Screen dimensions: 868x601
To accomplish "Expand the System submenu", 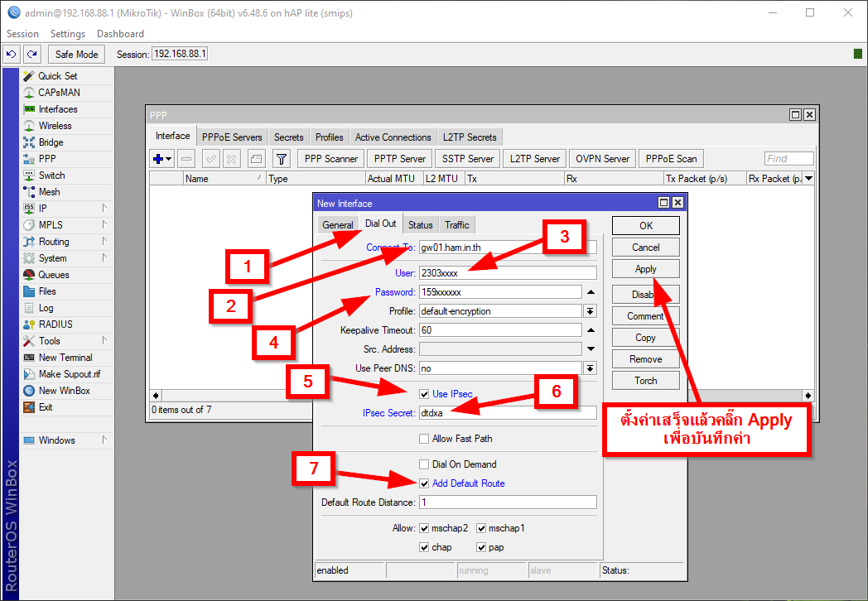I will pyautogui.click(x=104, y=258).
